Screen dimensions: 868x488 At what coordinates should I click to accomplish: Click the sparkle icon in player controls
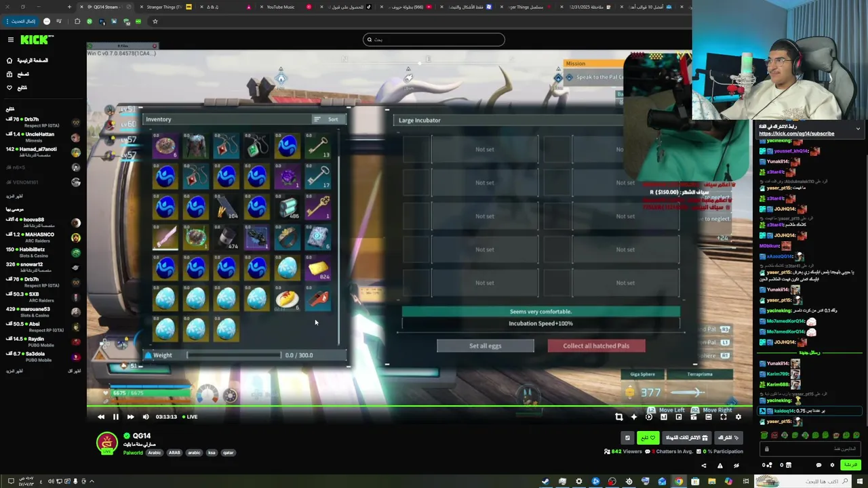[633, 417]
